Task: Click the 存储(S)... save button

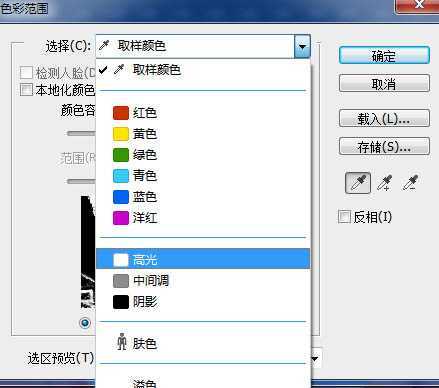Action: coord(384,146)
